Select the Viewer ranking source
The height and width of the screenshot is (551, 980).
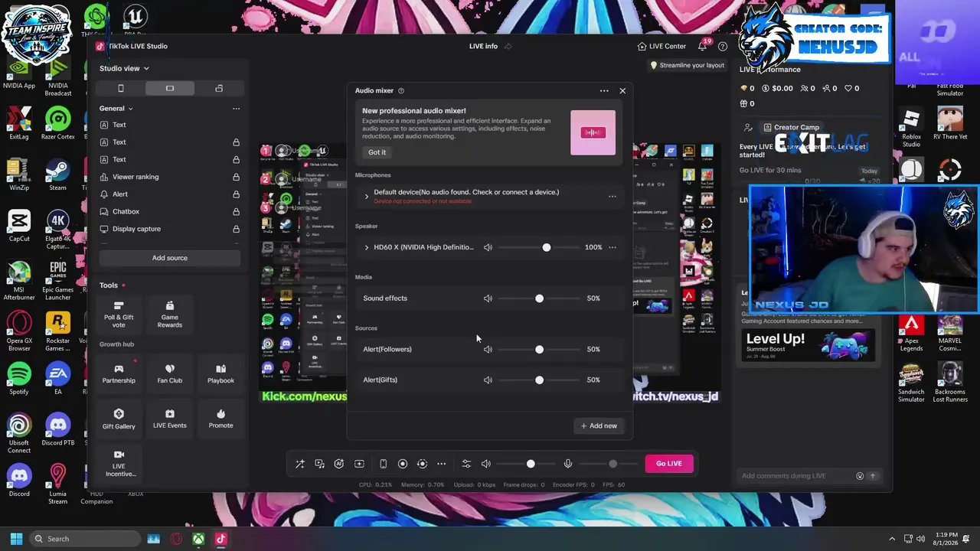(x=136, y=177)
